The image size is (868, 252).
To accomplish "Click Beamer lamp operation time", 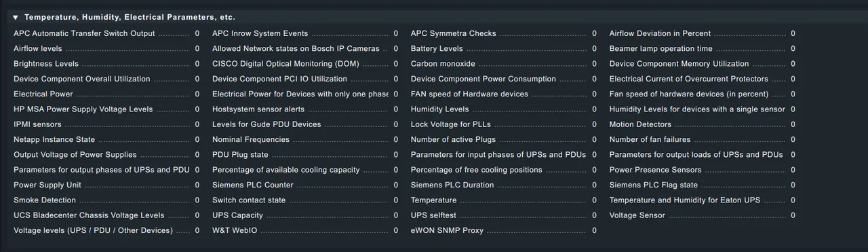I will [661, 49].
